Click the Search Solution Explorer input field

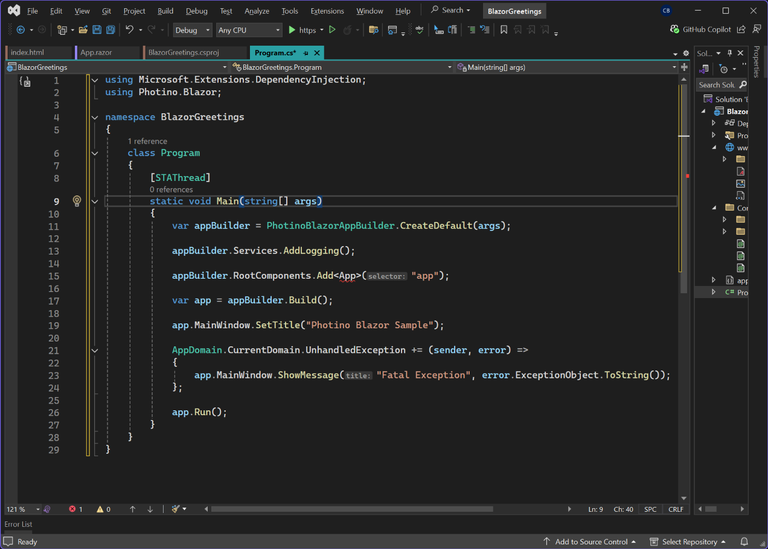tap(718, 85)
